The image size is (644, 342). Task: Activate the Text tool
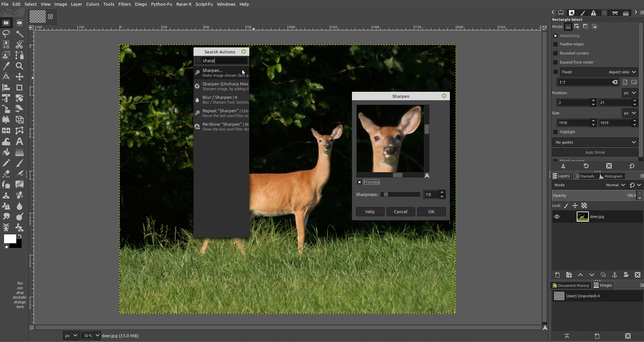point(20,141)
